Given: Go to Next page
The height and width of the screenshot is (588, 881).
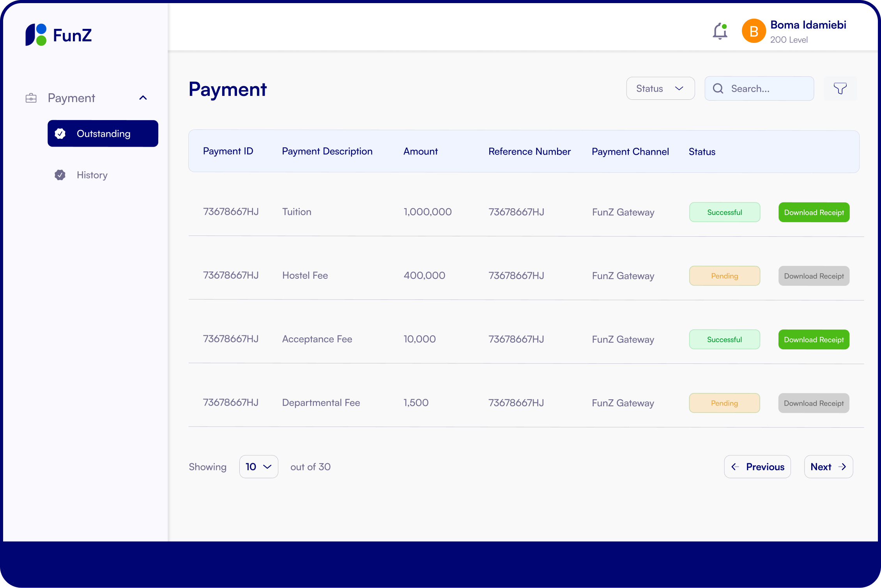Looking at the screenshot, I should pyautogui.click(x=828, y=467).
